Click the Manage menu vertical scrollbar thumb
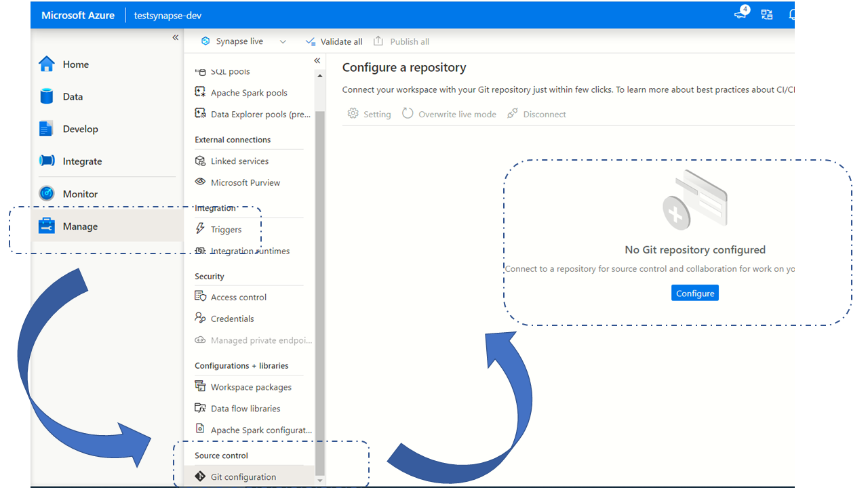868x488 pixels. (320, 292)
